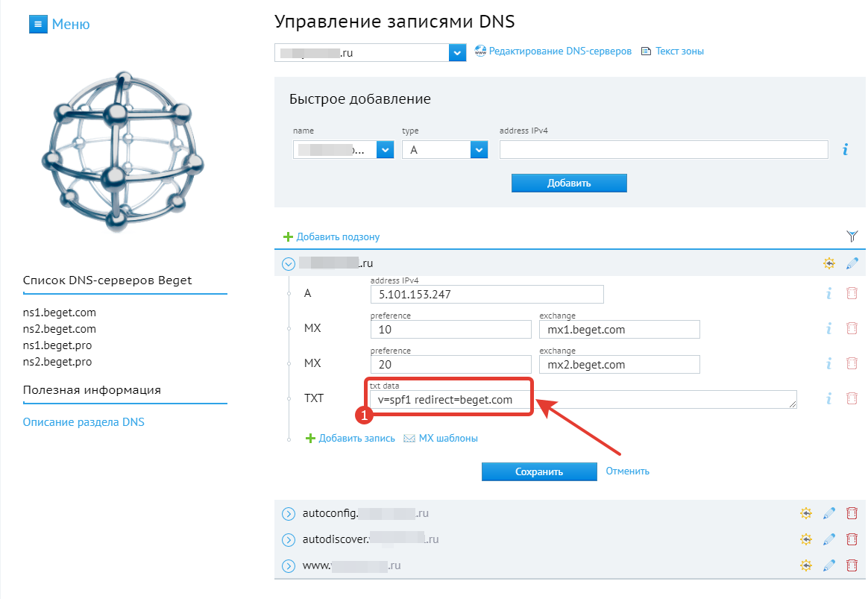Expand the www subdomain row
The image size is (868, 599).
[x=289, y=565]
